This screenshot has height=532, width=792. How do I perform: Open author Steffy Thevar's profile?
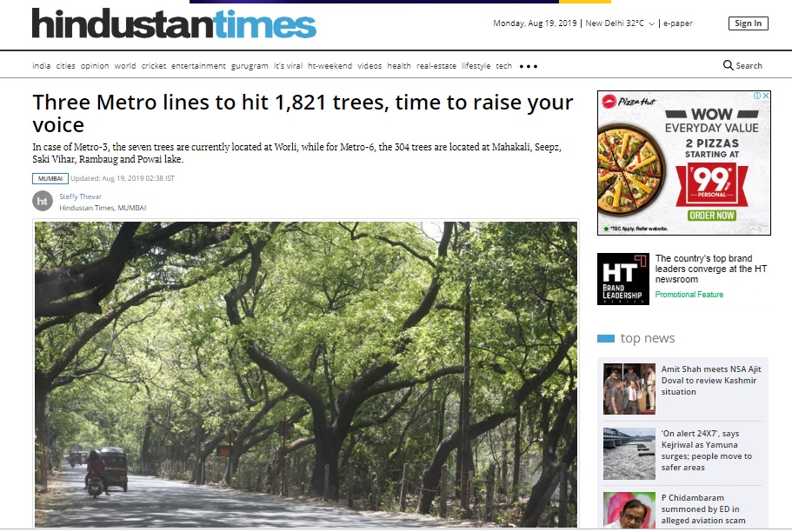[80, 196]
